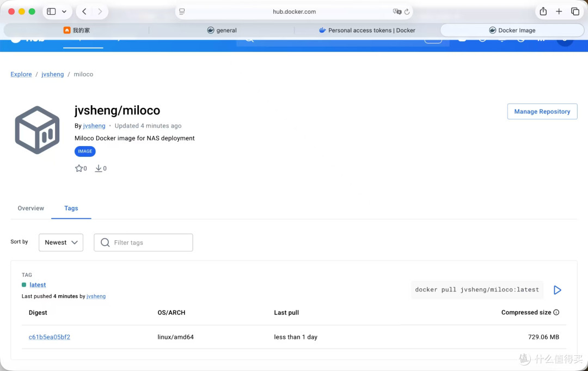Click the page reader icon in address bar
This screenshot has height=371, width=588.
(x=182, y=11)
